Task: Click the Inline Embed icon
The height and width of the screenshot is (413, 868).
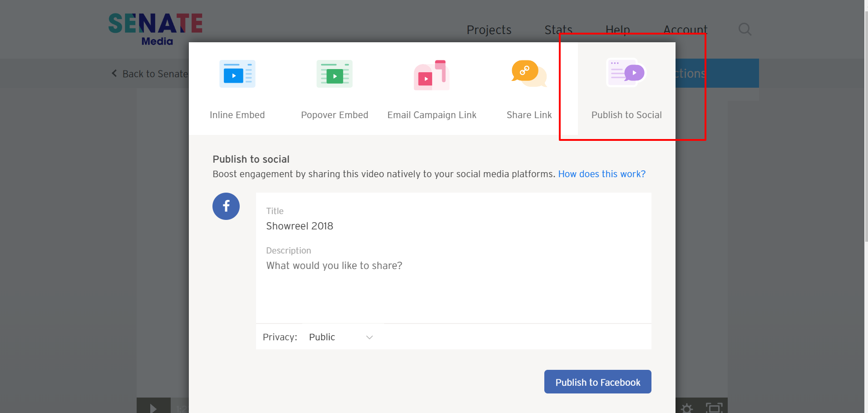Action: (x=237, y=74)
